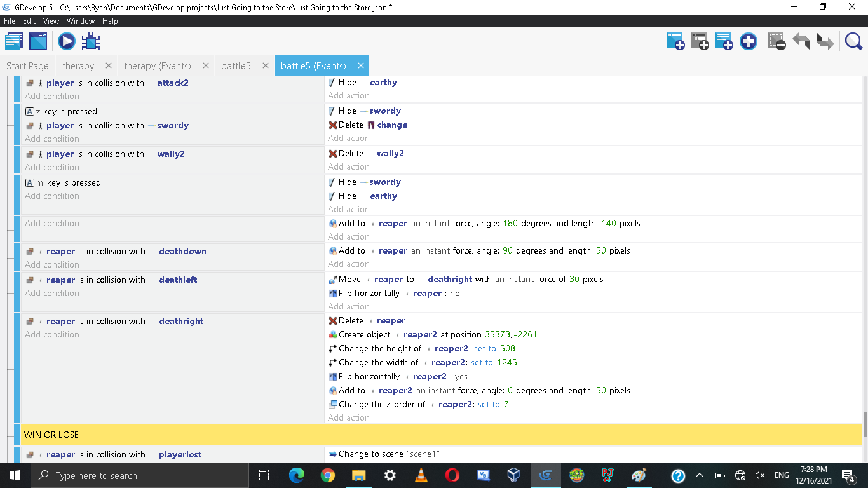Image resolution: width=868 pixels, height=488 pixels.
Task: Add action below 'Change the z-order of reaper2'
Action: 349,417
